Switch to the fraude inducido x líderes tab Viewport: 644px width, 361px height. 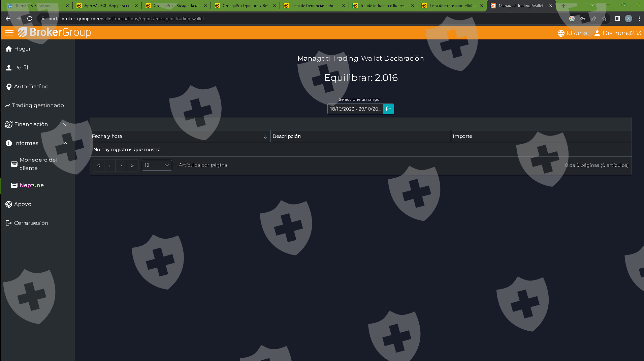(383, 6)
